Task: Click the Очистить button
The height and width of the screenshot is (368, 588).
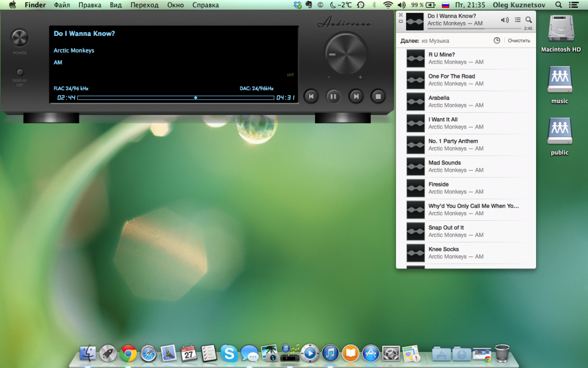Action: 519,41
